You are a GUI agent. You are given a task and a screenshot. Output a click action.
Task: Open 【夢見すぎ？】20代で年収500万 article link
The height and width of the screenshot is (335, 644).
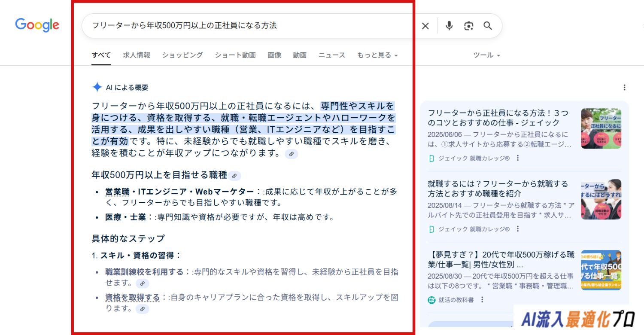tap(501, 259)
